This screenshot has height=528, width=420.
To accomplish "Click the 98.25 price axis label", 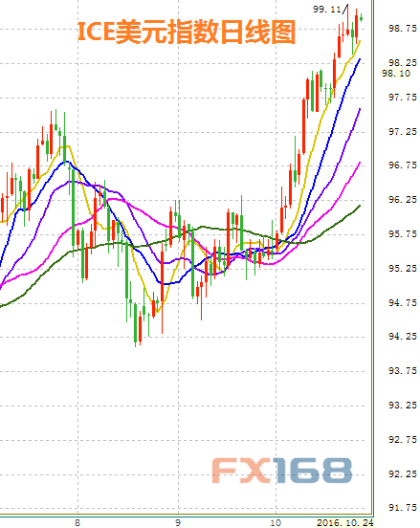I will (x=403, y=62).
